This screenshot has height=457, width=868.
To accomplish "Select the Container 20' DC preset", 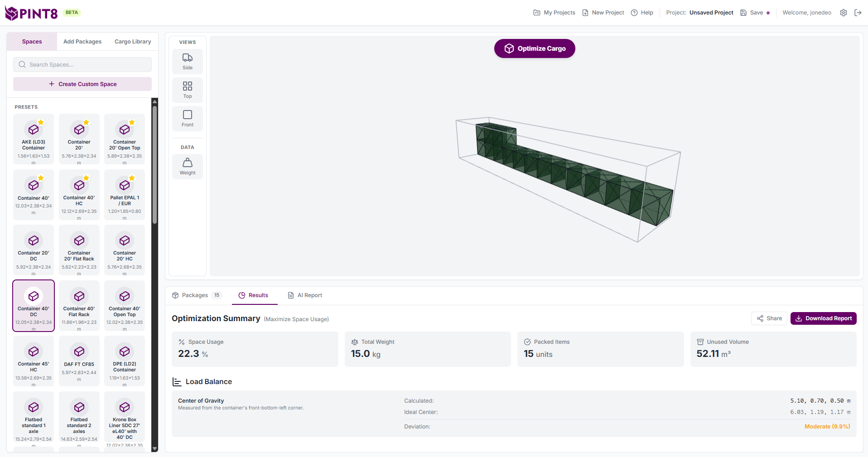I will coord(34,250).
